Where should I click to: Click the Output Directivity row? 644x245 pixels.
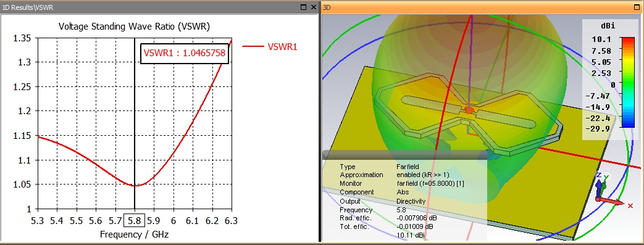382,201
